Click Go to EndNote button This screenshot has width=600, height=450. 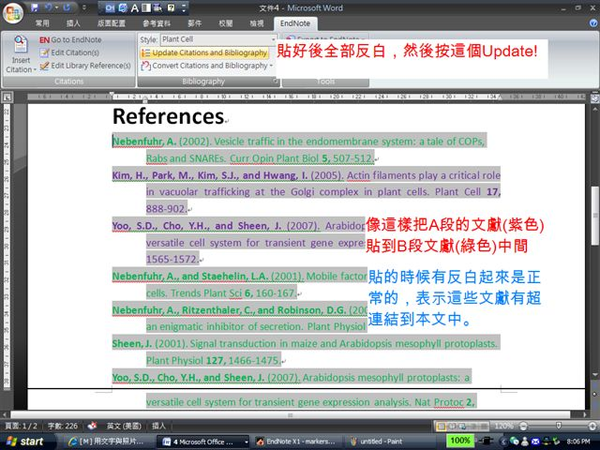point(70,40)
